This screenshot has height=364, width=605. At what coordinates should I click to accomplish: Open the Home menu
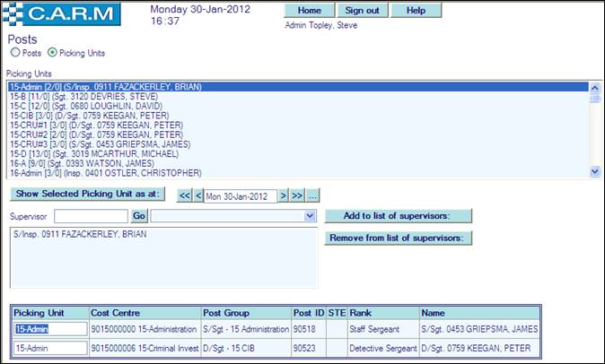point(310,10)
